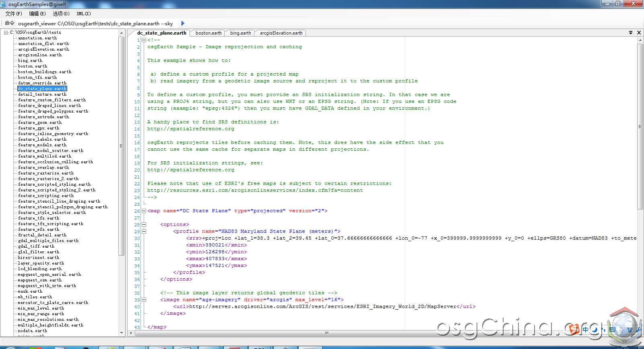Viewport: 644px width, 349px height.
Task: Select gdal_tiff.earth in the tree
Action: pos(36,246)
